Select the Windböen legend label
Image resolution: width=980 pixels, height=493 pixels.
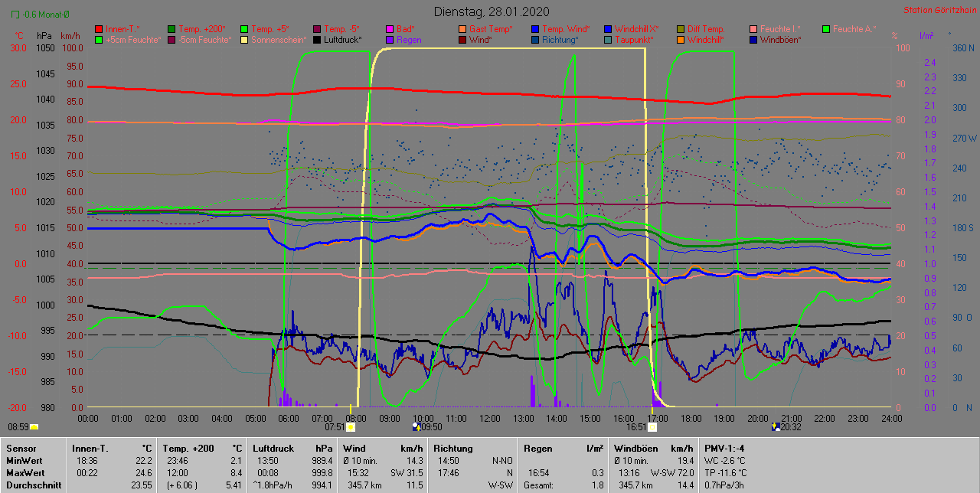pyautogui.click(x=781, y=40)
